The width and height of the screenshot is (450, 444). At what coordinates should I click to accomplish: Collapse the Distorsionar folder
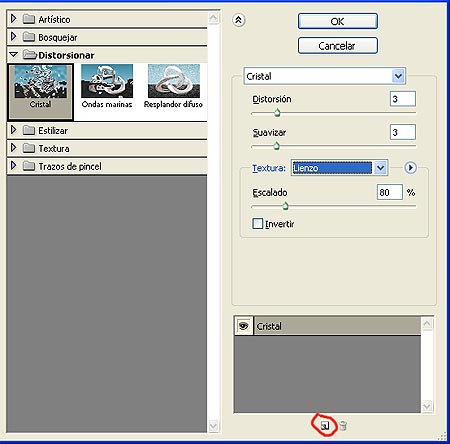[14, 54]
